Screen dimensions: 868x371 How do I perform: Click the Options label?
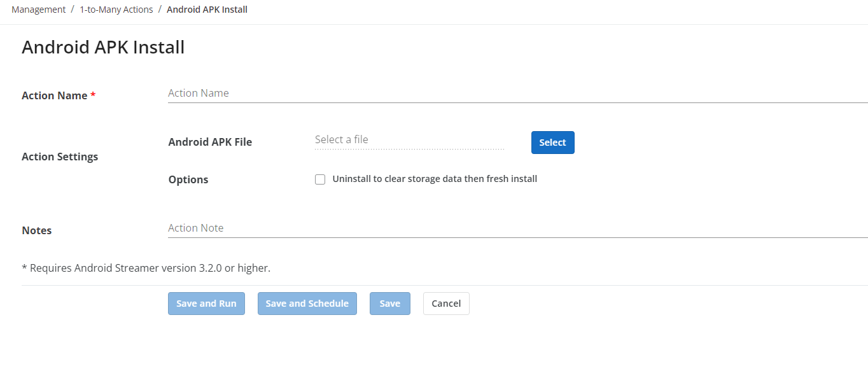pyautogui.click(x=188, y=179)
